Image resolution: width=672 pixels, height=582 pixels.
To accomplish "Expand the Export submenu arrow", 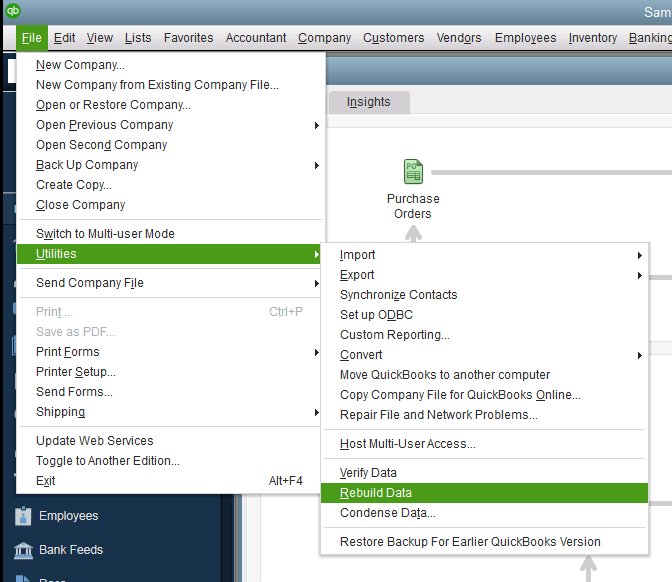I will (x=639, y=276).
